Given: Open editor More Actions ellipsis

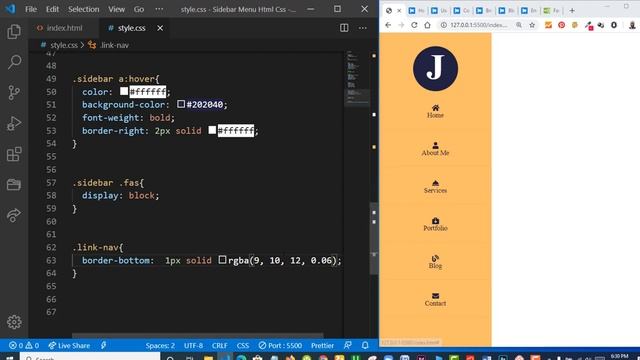Looking at the screenshot, I should 362,28.
